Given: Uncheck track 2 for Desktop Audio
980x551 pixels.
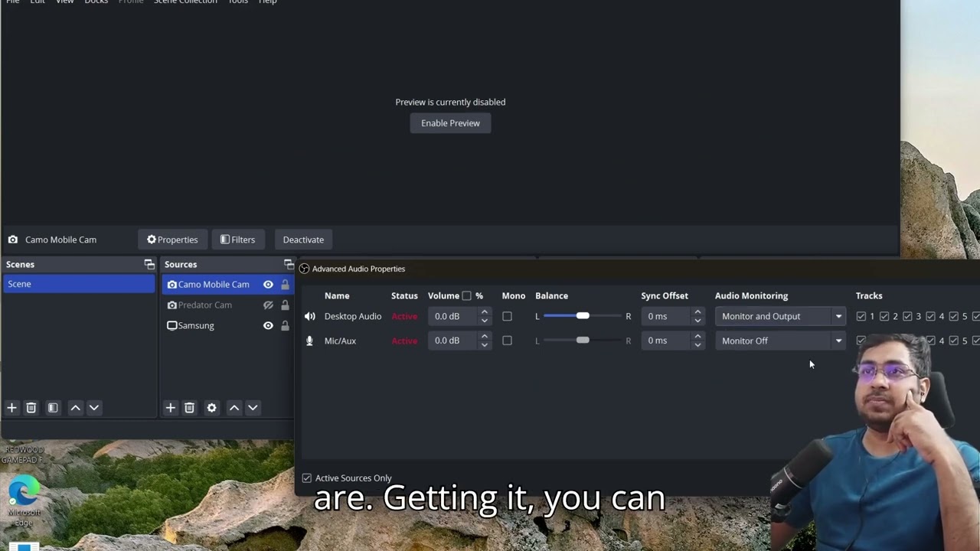Looking at the screenshot, I should [x=884, y=316].
